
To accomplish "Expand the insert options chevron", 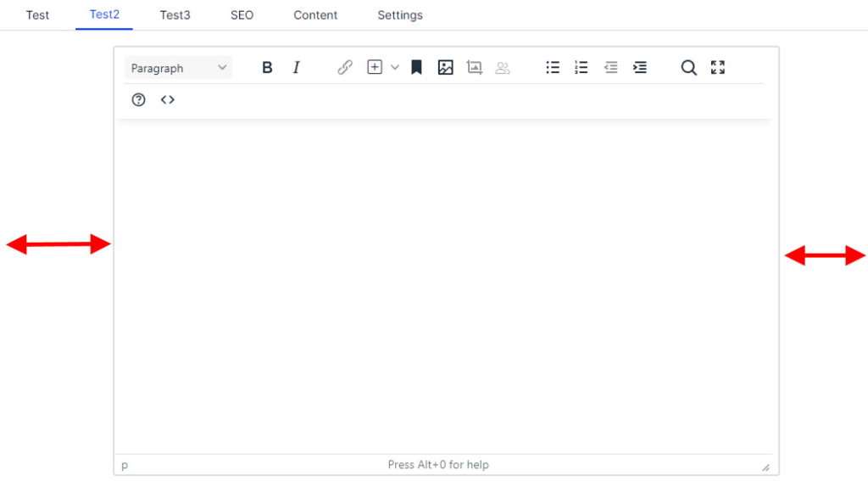I will tap(395, 68).
